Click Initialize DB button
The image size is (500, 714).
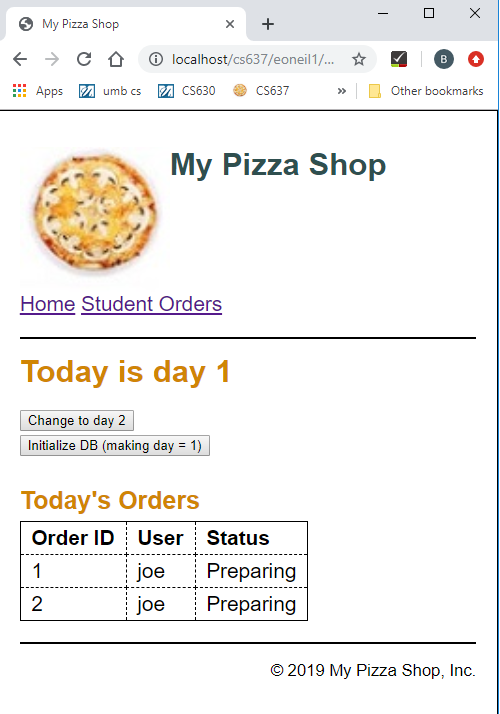click(115, 445)
